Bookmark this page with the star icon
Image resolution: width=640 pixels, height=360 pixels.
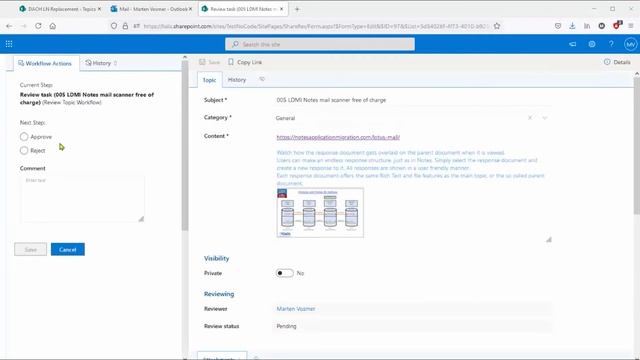pos(497,26)
